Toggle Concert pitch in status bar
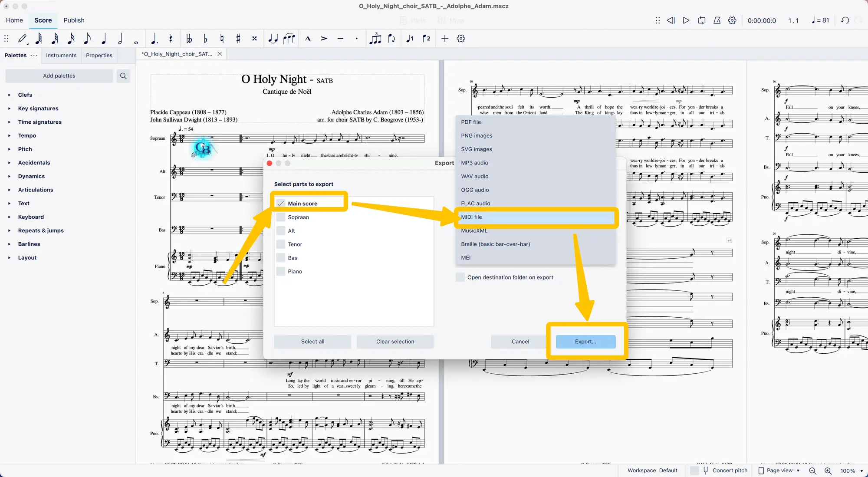This screenshot has width=868, height=477. 694,470
